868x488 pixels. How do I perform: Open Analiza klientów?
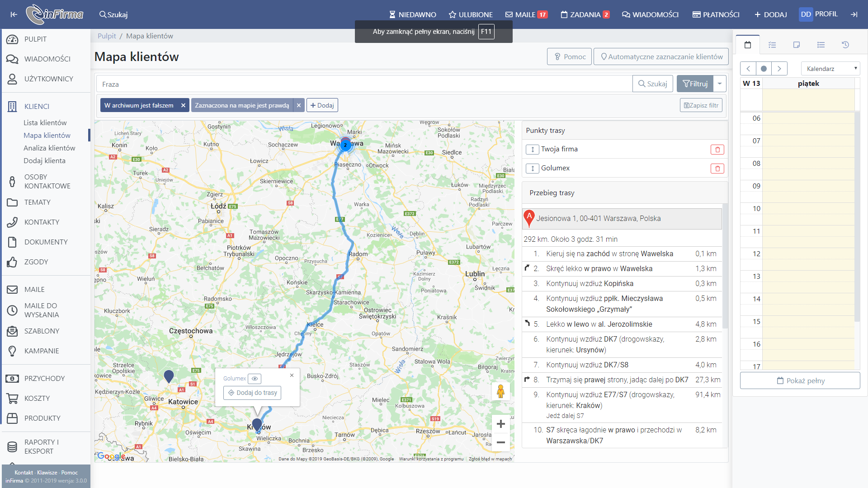pos(49,148)
